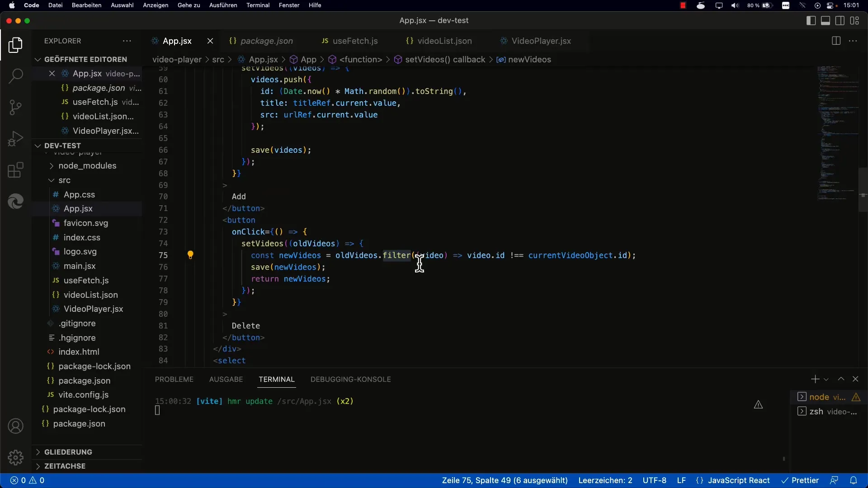
Task: Select the node terminal instance
Action: 828,397
